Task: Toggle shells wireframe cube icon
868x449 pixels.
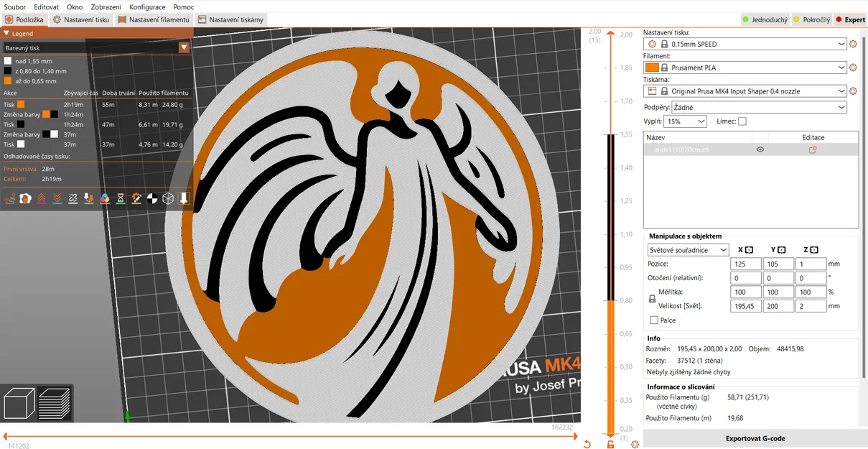Action: (x=168, y=198)
